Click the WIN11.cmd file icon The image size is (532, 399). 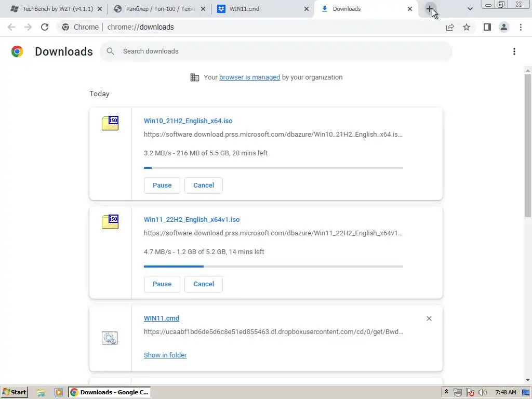[110, 338]
